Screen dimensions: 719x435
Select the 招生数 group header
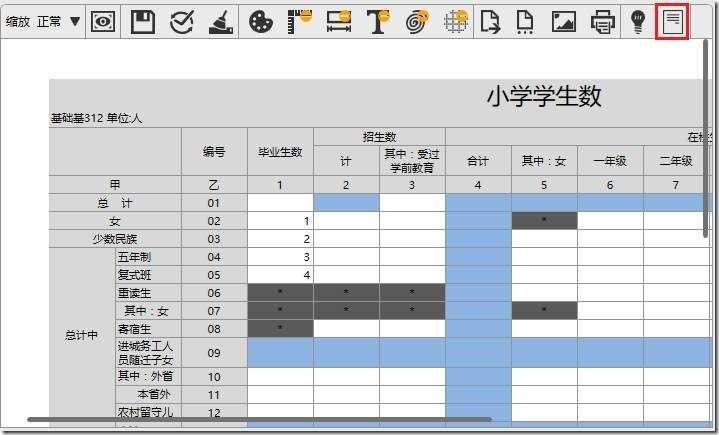[x=379, y=137]
